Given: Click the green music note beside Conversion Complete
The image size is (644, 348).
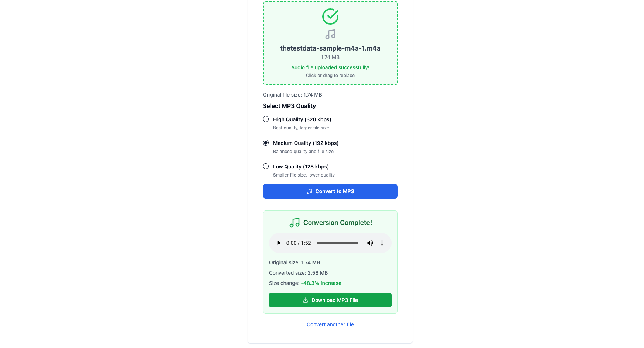Looking at the screenshot, I should [x=295, y=223].
